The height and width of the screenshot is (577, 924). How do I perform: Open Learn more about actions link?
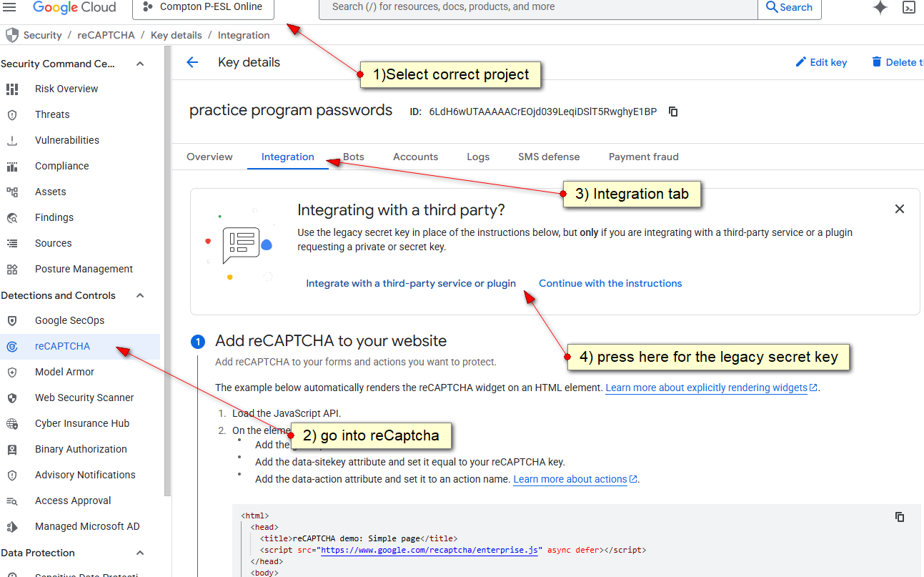click(x=575, y=479)
